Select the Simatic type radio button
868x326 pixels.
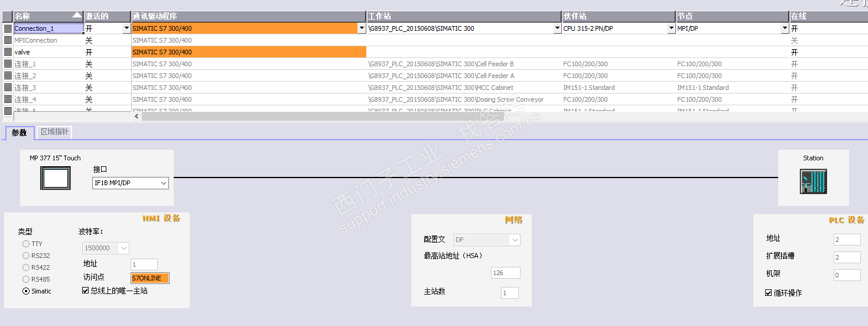[26, 291]
